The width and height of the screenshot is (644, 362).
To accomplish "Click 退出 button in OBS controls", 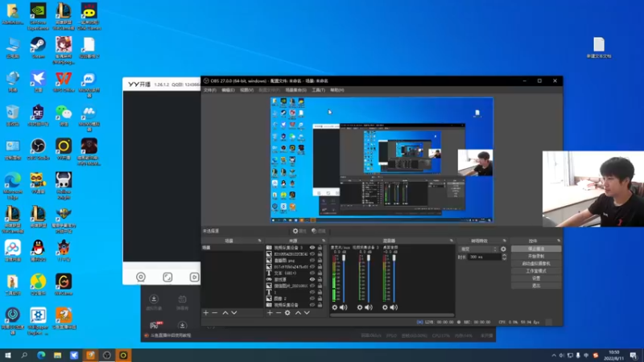I will [536, 286].
